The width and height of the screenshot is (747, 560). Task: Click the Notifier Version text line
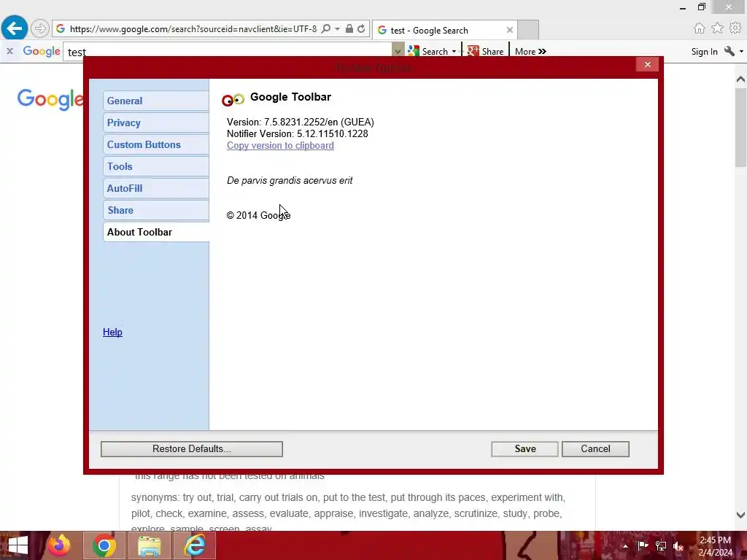click(x=298, y=134)
